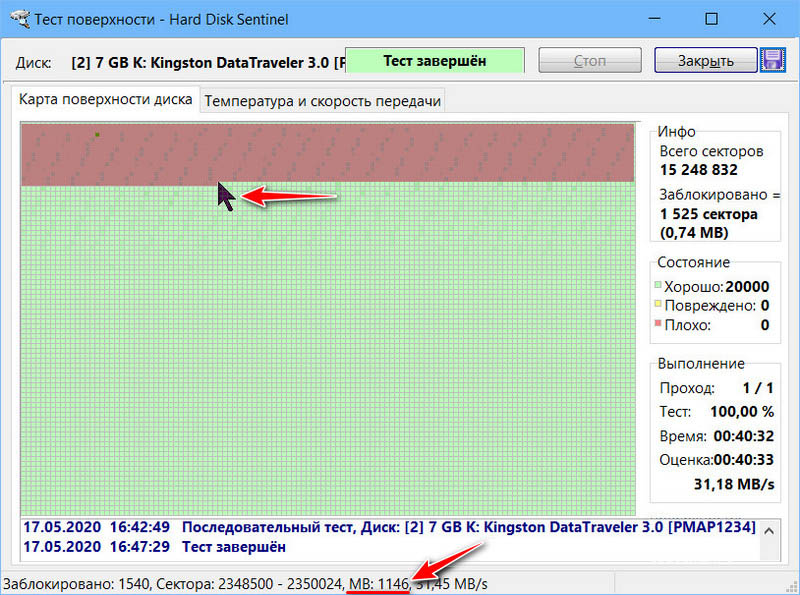Click status bar text Заблокировано: 1540
800x595 pixels.
click(x=76, y=584)
